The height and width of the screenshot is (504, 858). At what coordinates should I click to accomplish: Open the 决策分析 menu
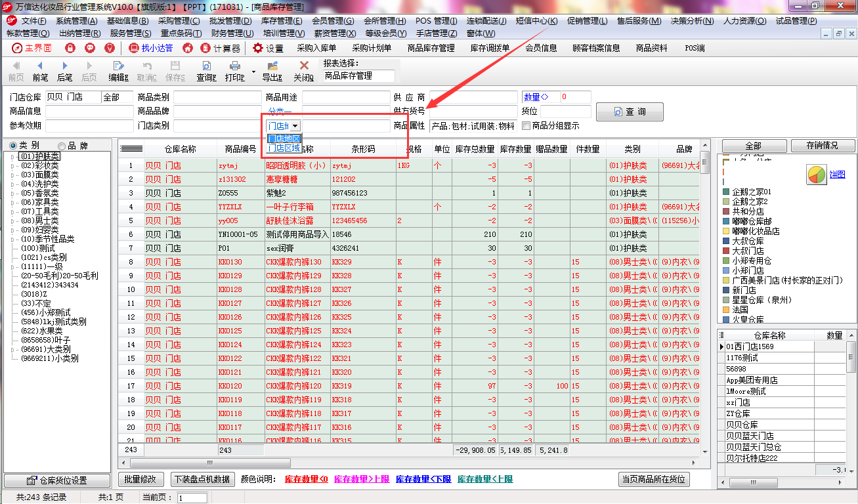692,21
